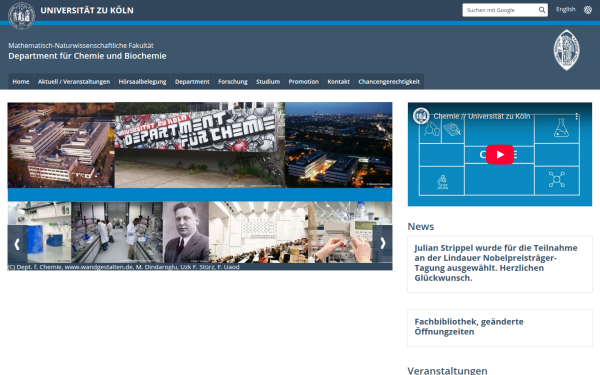600x375 pixels.
Task: Open the Studium menu
Action: pyautogui.click(x=268, y=82)
